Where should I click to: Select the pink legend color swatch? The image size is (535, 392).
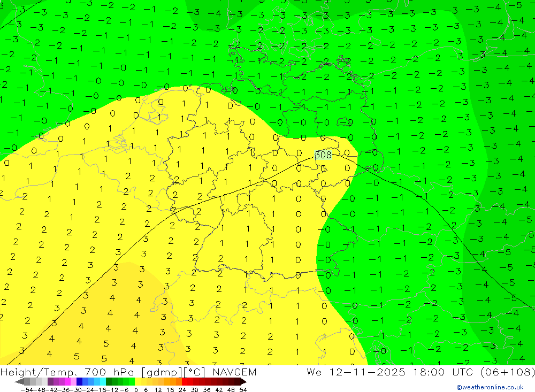pyautogui.click(x=73, y=381)
